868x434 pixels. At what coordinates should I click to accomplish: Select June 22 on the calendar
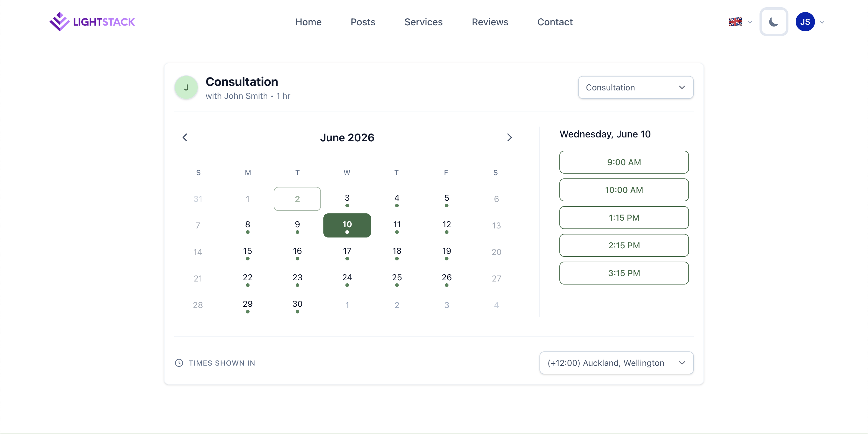coord(248,279)
